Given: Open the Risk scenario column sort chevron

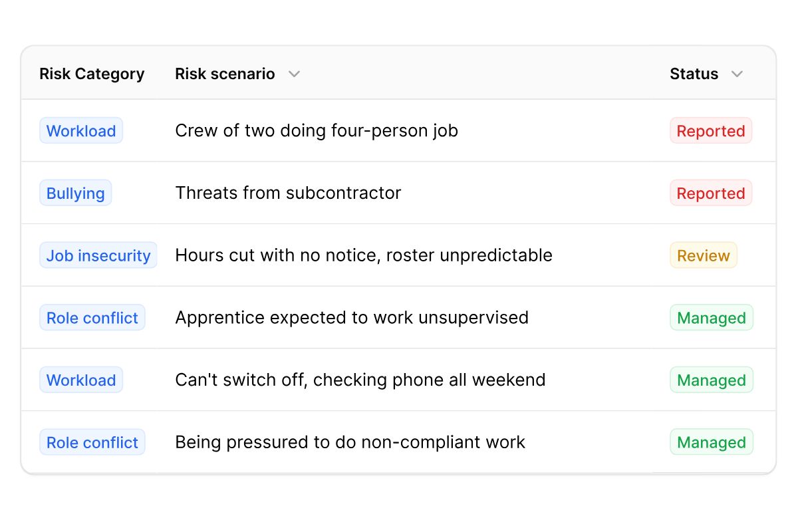Looking at the screenshot, I should pos(294,74).
